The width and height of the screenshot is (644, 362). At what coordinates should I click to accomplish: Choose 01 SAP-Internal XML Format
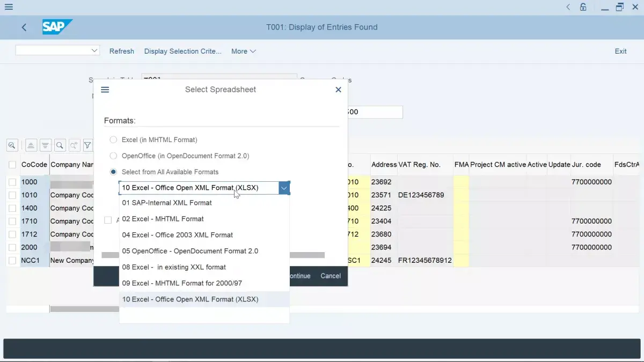point(204,203)
